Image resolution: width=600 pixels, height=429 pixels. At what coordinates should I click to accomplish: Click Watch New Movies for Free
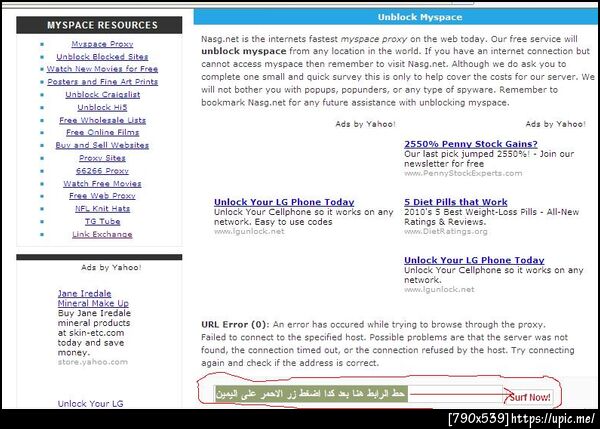[102, 69]
